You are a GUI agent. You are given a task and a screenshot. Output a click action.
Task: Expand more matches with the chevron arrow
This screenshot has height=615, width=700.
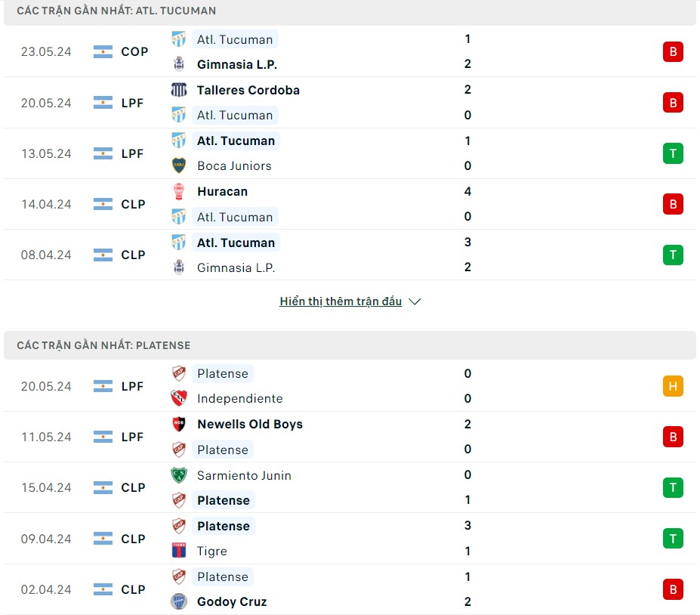[415, 301]
